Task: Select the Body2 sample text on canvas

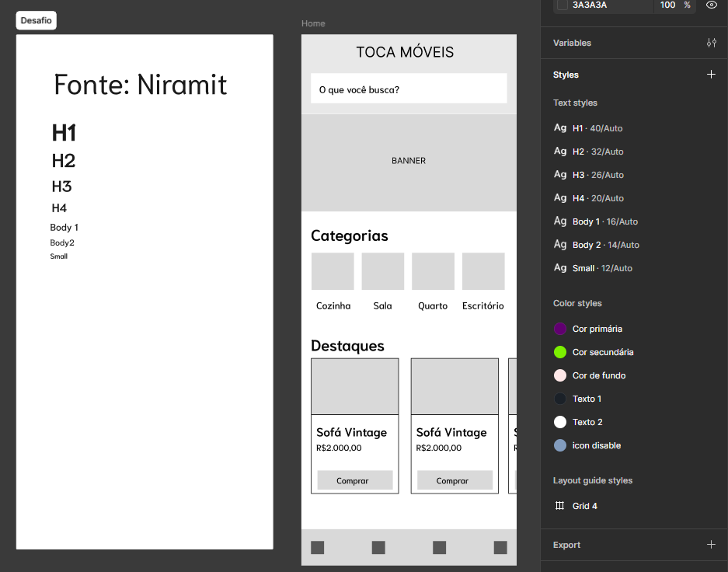Action: point(62,242)
